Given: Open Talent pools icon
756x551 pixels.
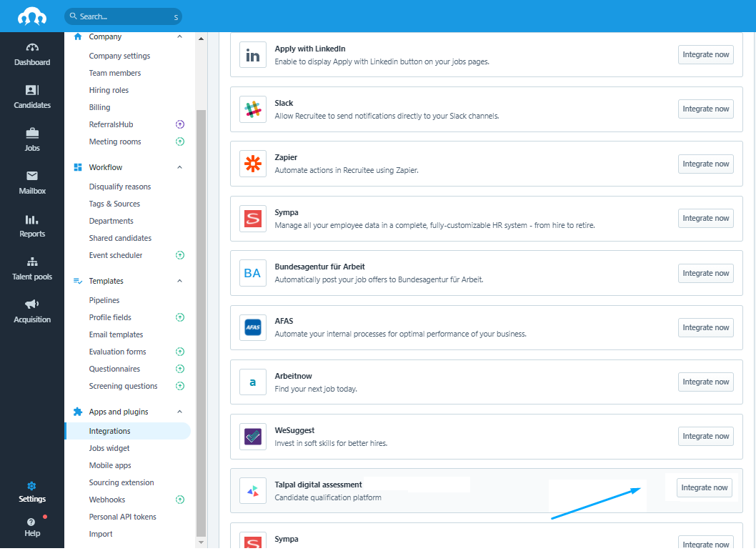Looking at the screenshot, I should click(32, 262).
